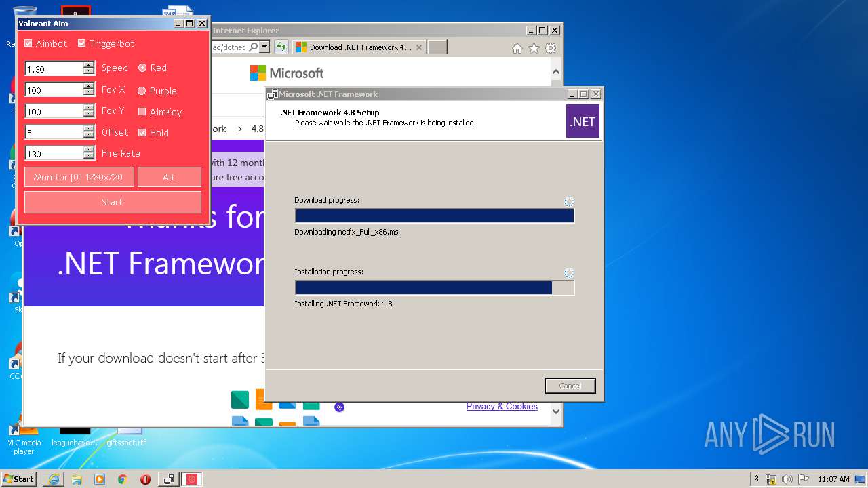
Task: Click the Alt key button
Action: coord(169,177)
